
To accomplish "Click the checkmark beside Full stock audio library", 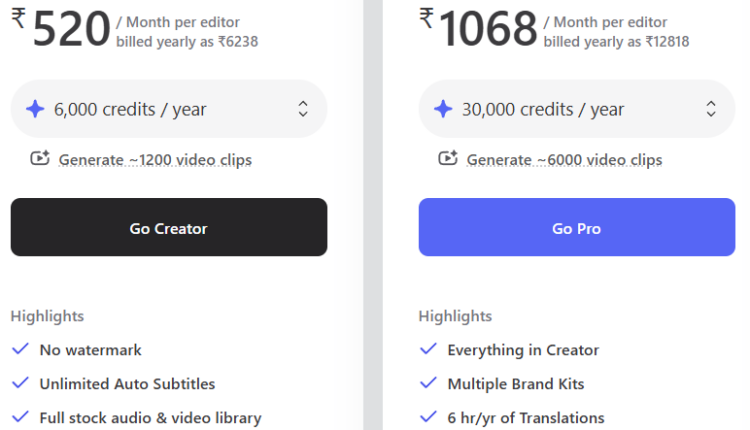I will [19, 417].
